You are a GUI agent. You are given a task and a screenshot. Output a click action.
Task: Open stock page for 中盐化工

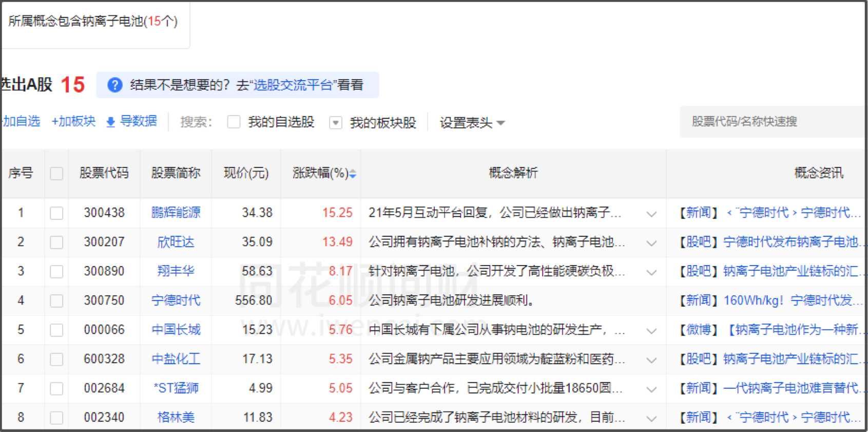pyautogui.click(x=176, y=359)
